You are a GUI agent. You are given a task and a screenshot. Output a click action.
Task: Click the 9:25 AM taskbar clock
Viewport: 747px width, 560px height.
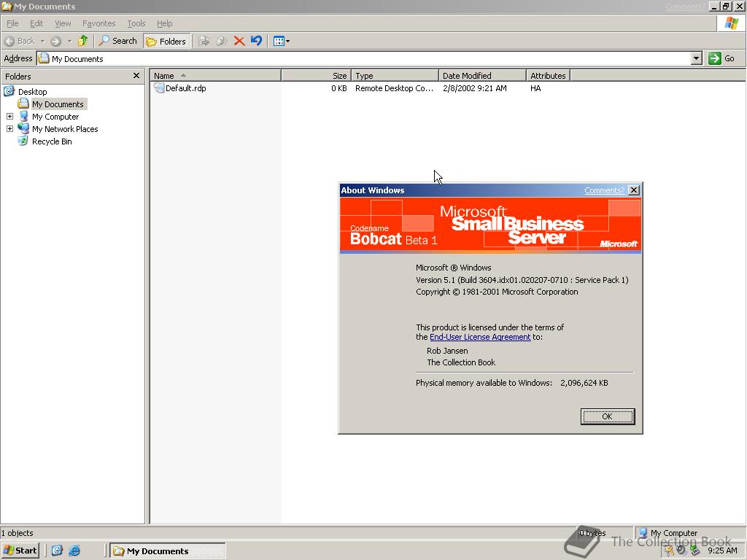click(x=722, y=551)
